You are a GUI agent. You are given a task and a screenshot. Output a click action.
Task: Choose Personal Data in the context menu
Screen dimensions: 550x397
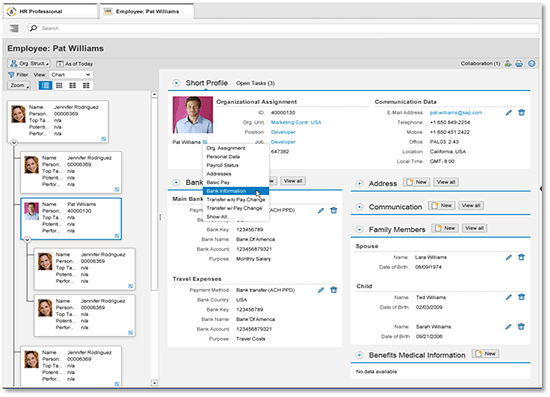click(236, 157)
